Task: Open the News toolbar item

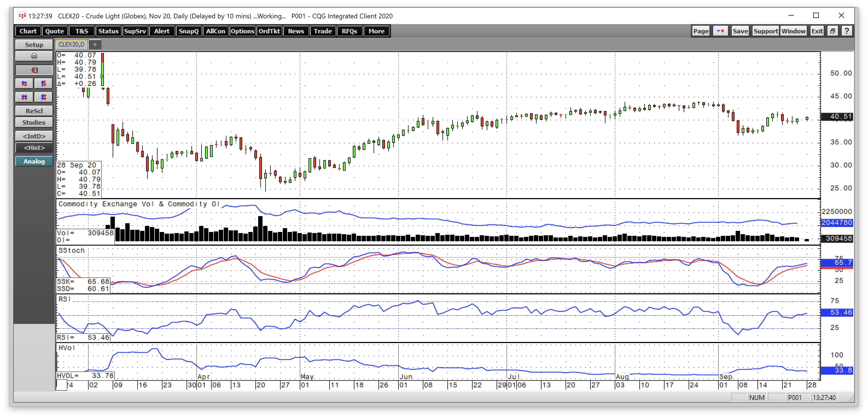Action: [x=296, y=31]
